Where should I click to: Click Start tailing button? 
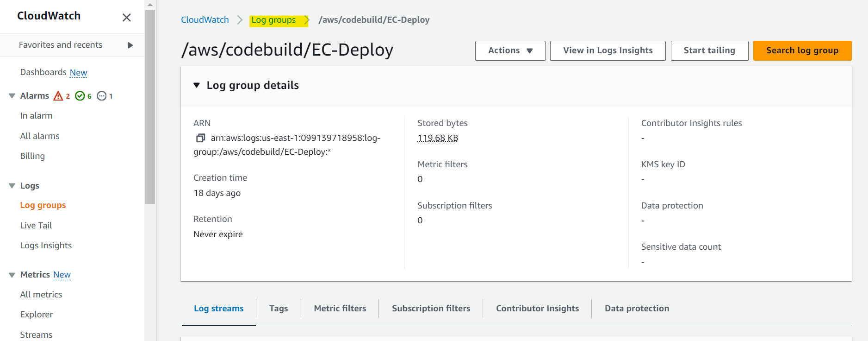coord(709,51)
